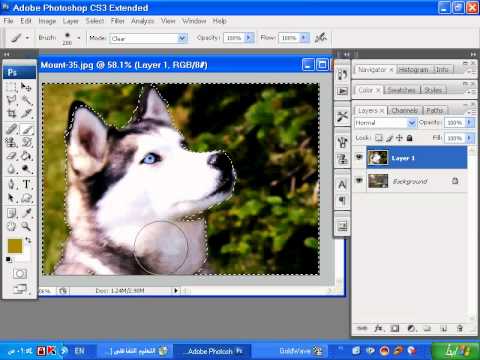
Task: Select the Zoom tool
Action: pyautogui.click(x=26, y=226)
